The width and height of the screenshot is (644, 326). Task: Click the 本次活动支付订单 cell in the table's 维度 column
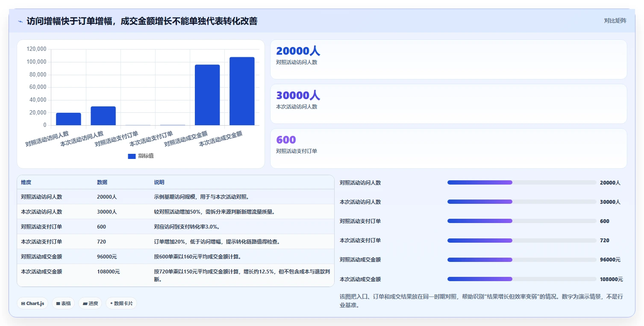[41, 242]
